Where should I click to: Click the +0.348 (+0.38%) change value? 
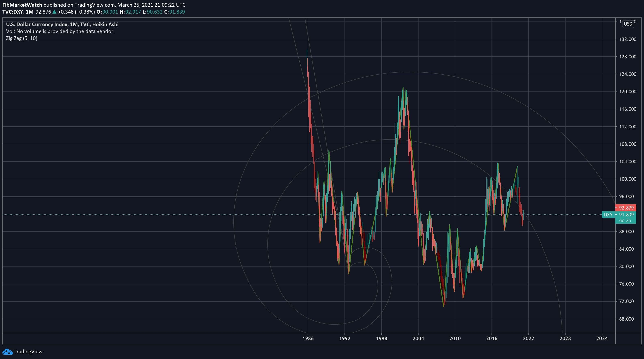76,12
